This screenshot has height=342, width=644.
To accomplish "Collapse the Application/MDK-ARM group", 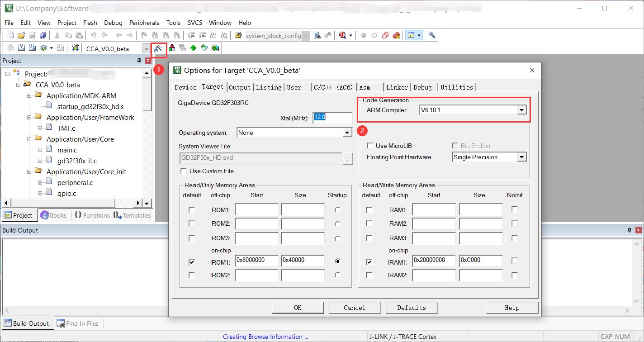I will pyautogui.click(x=29, y=95).
